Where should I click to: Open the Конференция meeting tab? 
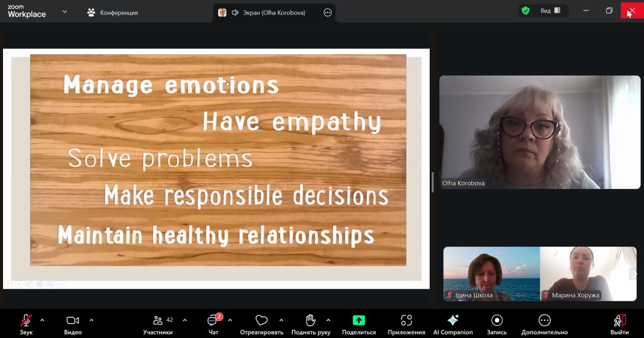(112, 13)
